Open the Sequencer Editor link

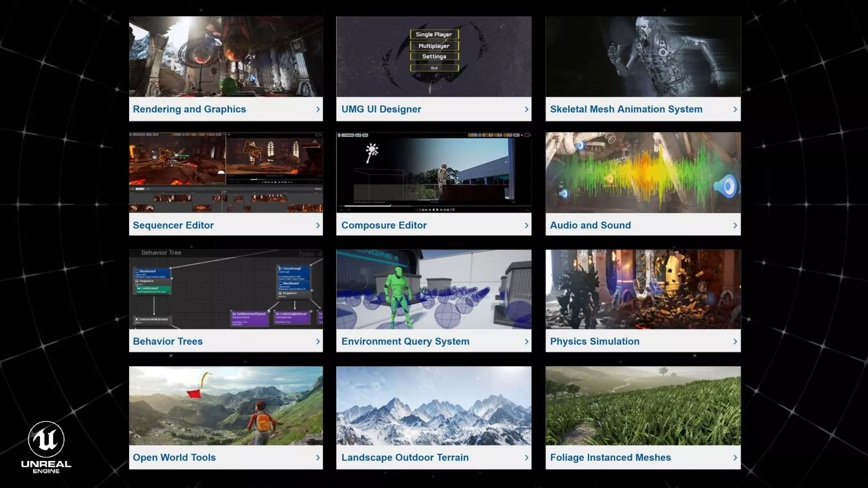click(173, 225)
